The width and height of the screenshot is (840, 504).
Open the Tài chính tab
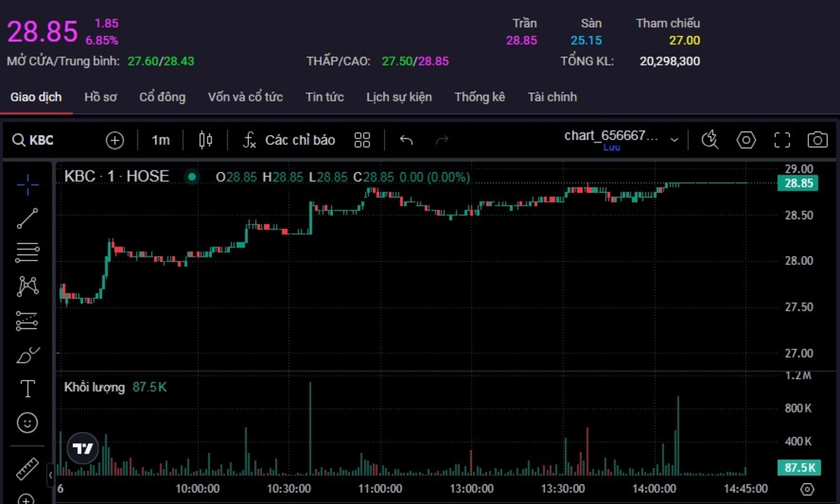pos(551,97)
